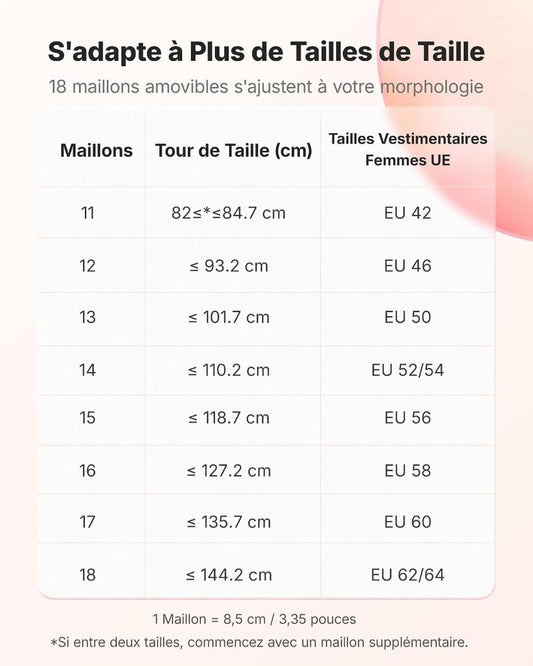The width and height of the screenshot is (533, 666).
Task: Select the EU 58 size cell
Action: coord(408,471)
